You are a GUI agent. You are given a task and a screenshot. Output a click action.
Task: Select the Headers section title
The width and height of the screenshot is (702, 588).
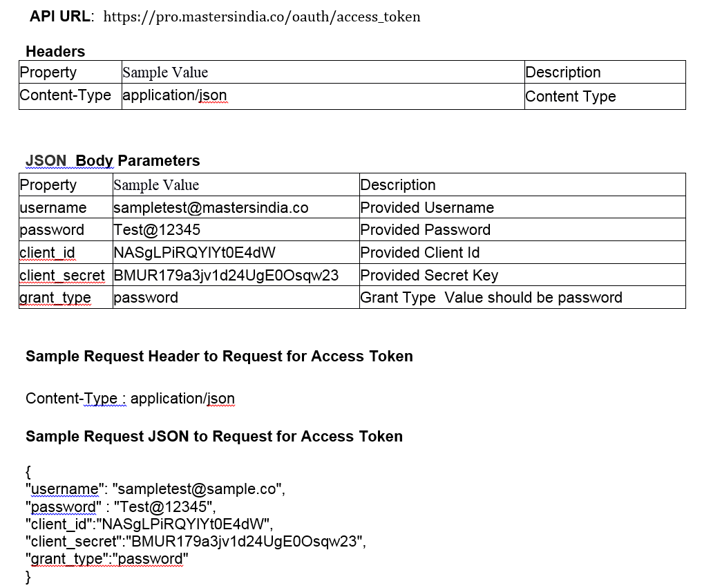[x=55, y=51]
